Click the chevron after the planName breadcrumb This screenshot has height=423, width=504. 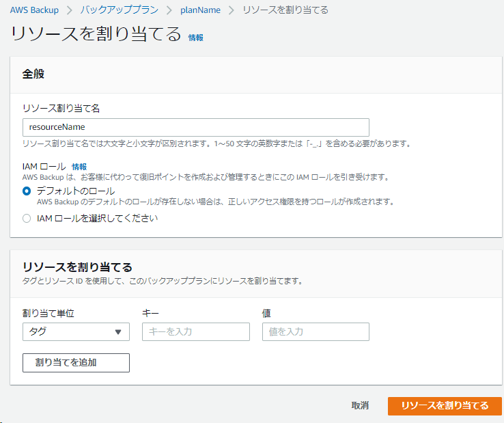[232, 10]
